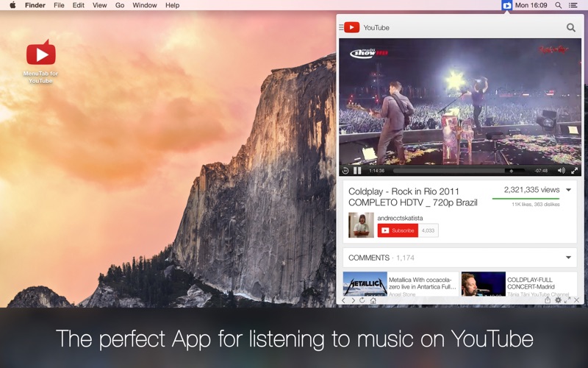This screenshot has height=368, width=588.
Task: Open Spotlight search in menu bar
Action: pos(559,5)
